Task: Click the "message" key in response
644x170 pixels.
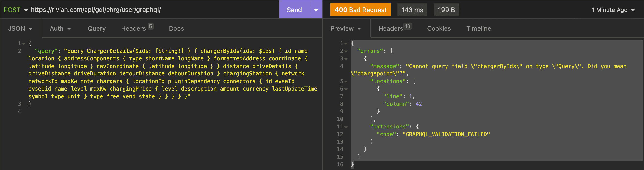Action: [384, 66]
